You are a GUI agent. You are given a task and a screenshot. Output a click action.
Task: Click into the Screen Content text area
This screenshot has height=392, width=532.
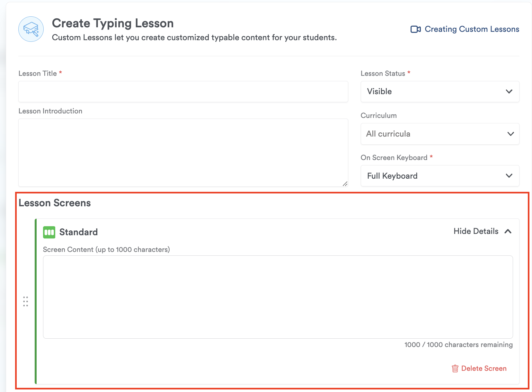tap(278, 297)
